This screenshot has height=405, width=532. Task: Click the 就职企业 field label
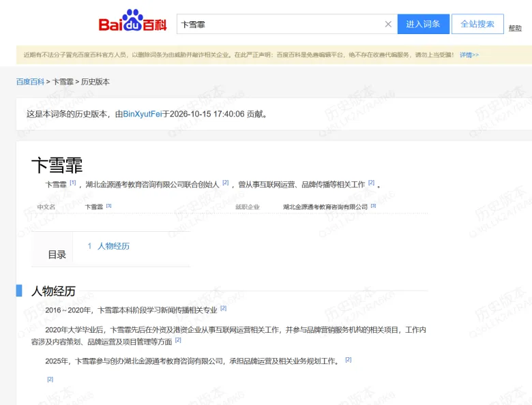(x=248, y=207)
